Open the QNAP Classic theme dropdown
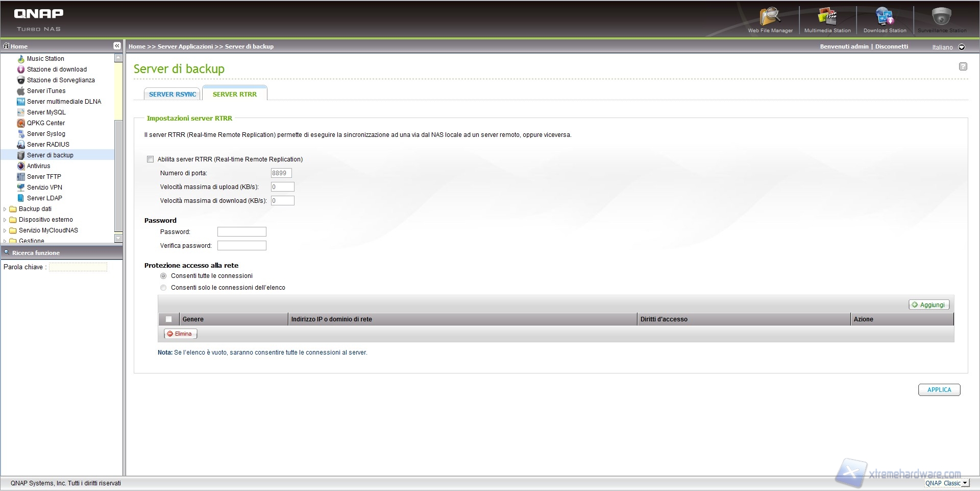This screenshot has width=980, height=491. tap(964, 483)
